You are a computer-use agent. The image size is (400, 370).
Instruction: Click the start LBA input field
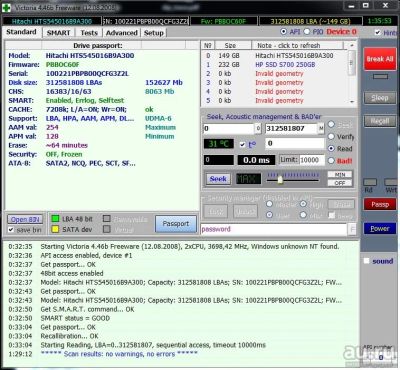pyautogui.click(x=229, y=129)
